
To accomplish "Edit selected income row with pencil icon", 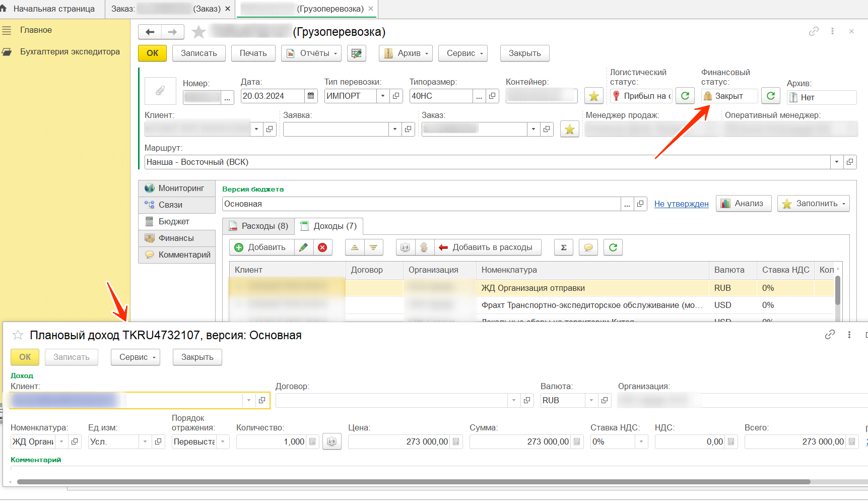I will pos(303,247).
